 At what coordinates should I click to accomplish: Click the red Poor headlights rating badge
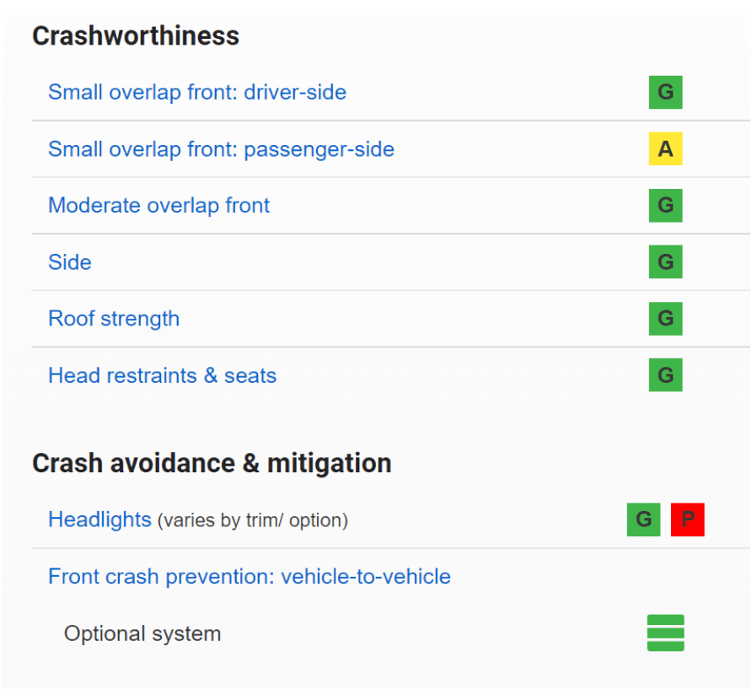pyautogui.click(x=687, y=520)
